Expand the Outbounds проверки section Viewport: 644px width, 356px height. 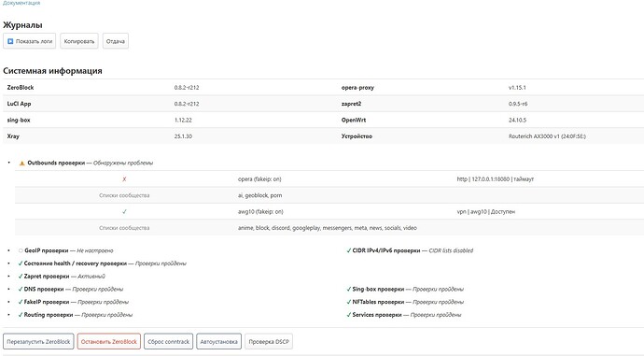56,163
